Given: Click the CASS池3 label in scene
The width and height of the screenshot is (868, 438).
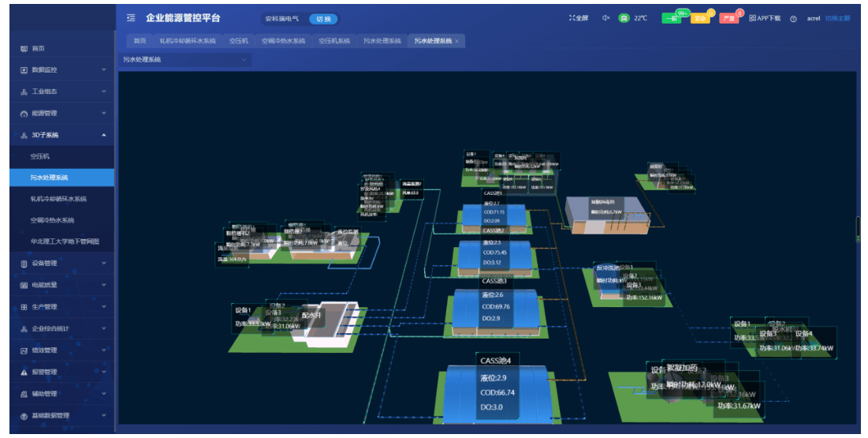Looking at the screenshot, I should click(494, 281).
